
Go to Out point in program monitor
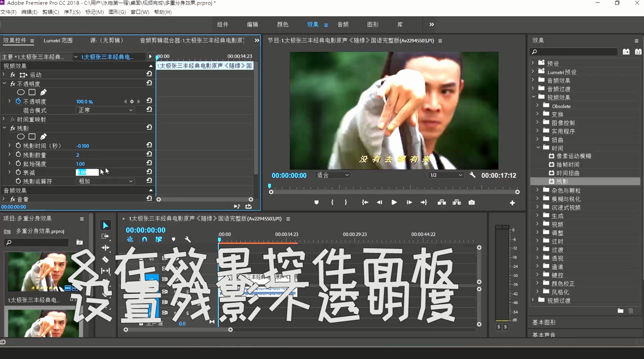[x=424, y=202]
